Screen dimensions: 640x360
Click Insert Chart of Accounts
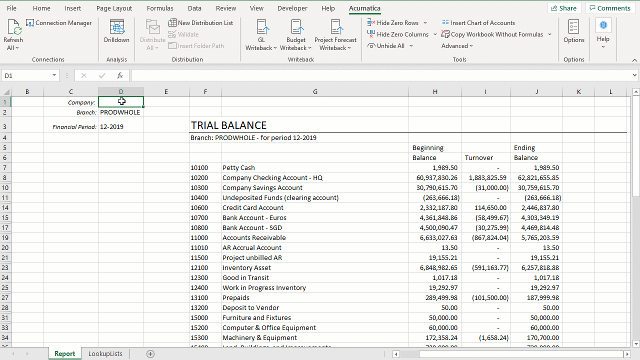[478, 23]
